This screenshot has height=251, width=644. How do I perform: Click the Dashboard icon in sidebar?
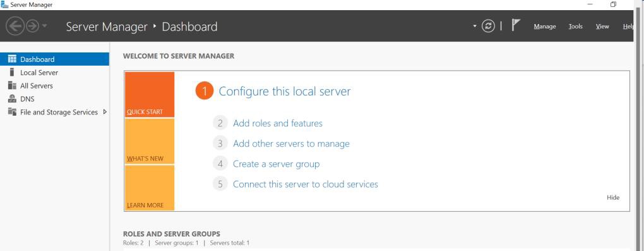(13, 59)
